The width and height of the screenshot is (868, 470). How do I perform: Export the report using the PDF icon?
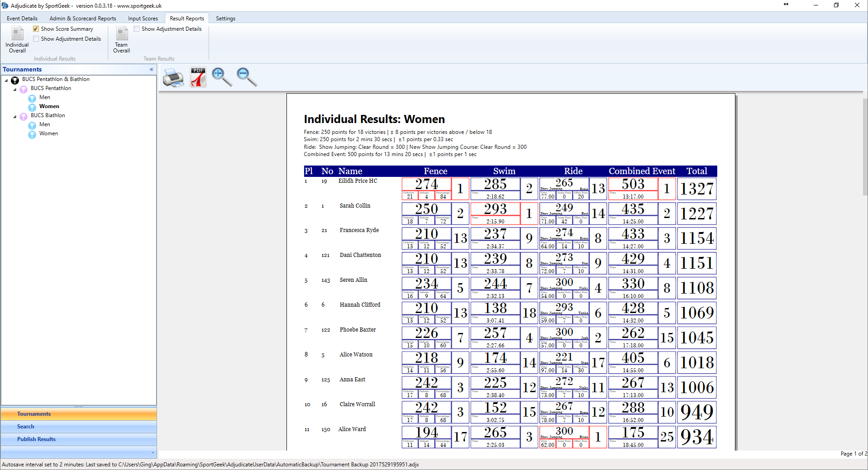point(198,77)
